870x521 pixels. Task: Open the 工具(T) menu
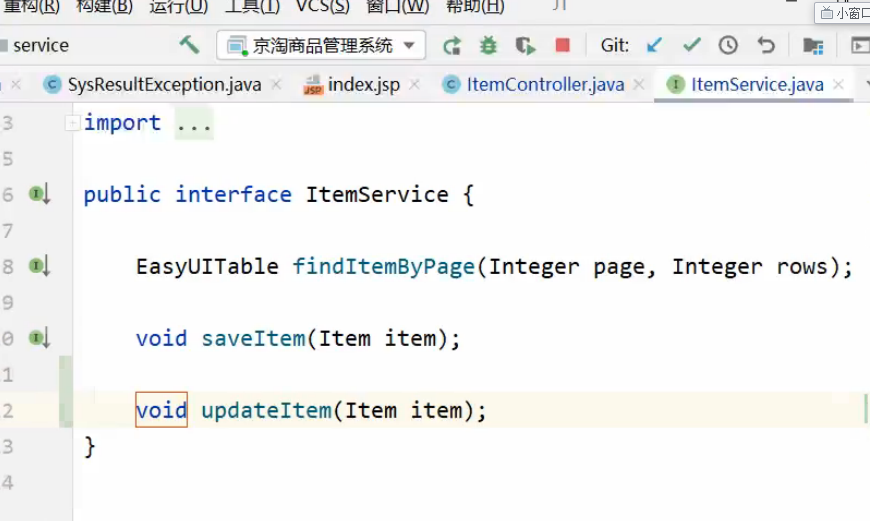252,7
